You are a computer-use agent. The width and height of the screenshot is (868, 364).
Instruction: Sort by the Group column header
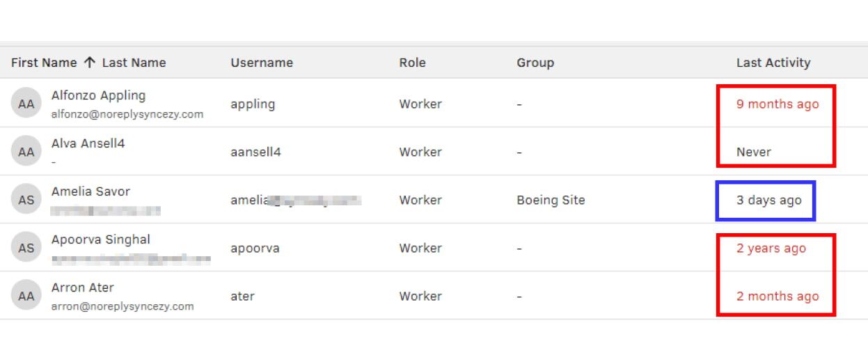tap(535, 63)
